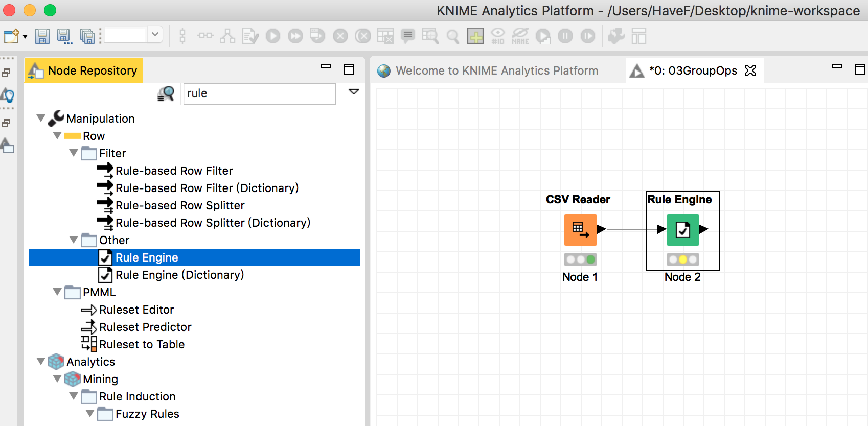Collapse the Analytics tree category
The image size is (868, 426).
pos(41,361)
